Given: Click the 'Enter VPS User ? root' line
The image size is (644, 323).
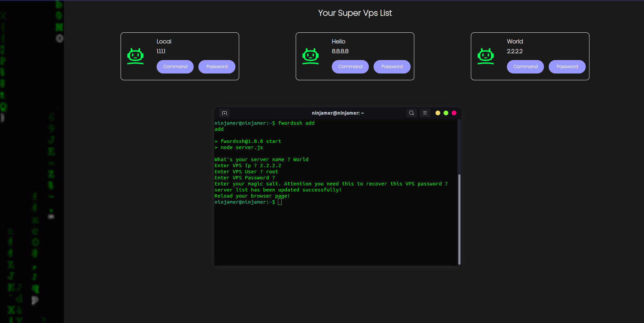Looking at the screenshot, I should (246, 172).
